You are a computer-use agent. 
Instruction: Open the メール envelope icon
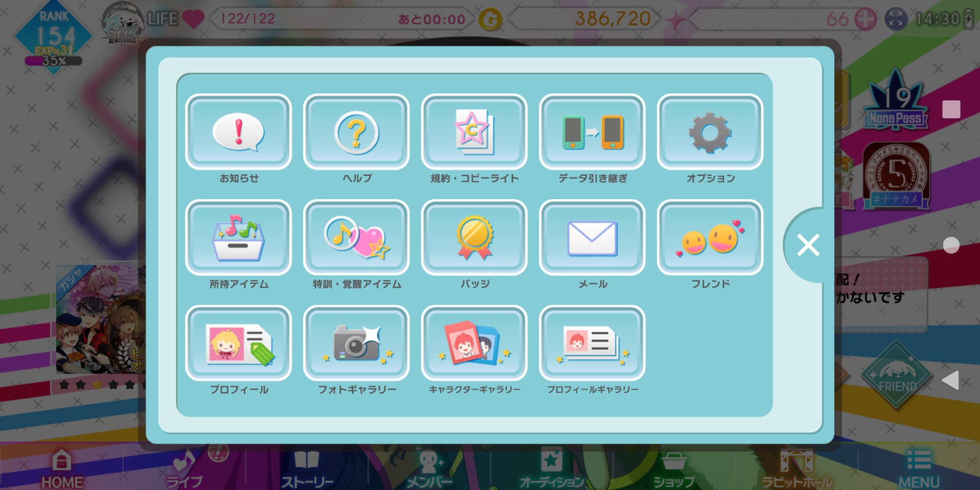tap(592, 237)
